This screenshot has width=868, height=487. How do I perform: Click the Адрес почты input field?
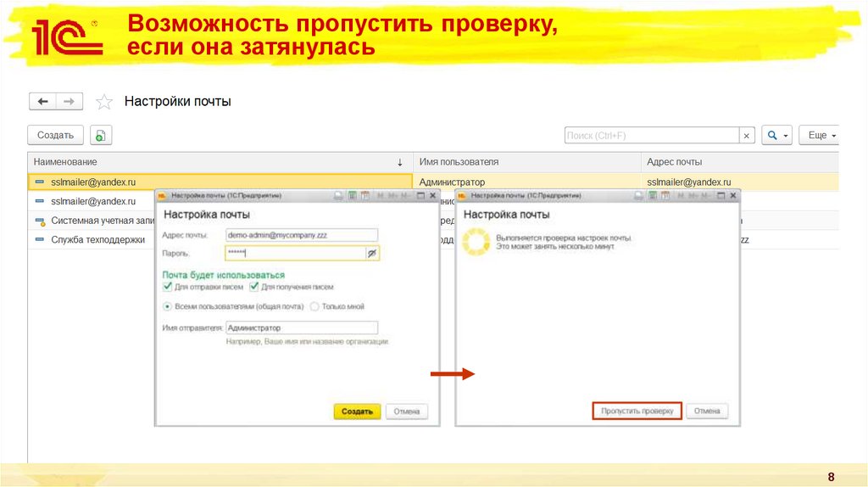[302, 235]
